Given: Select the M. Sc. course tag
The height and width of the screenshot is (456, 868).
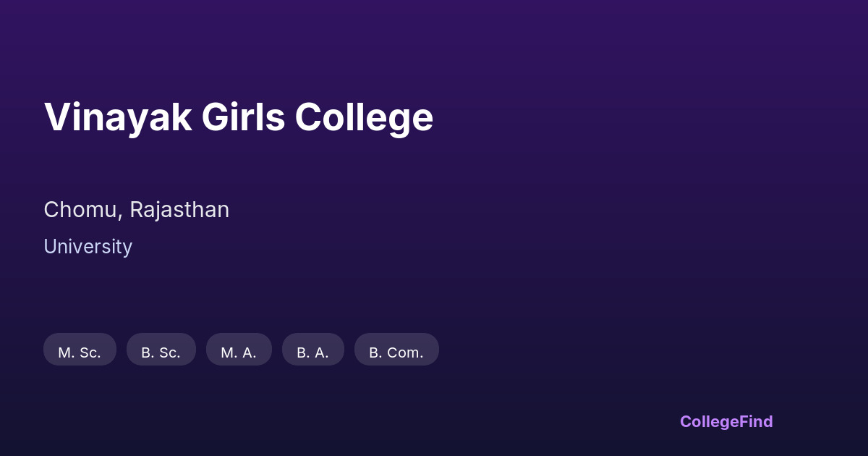Looking at the screenshot, I should [80, 350].
